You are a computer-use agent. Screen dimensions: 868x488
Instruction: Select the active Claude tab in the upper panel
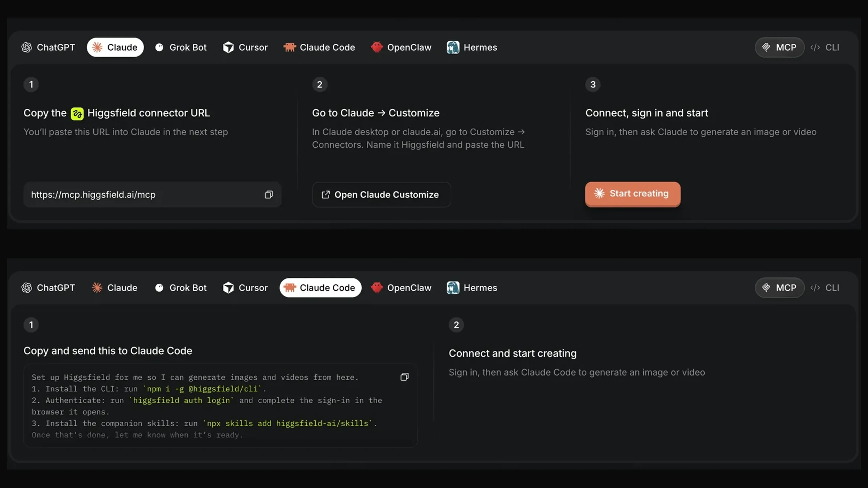tap(115, 47)
